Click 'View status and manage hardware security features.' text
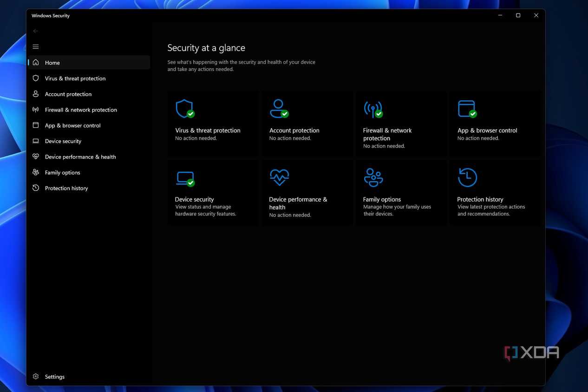Image resolution: width=588 pixels, height=392 pixels. pyautogui.click(x=206, y=210)
